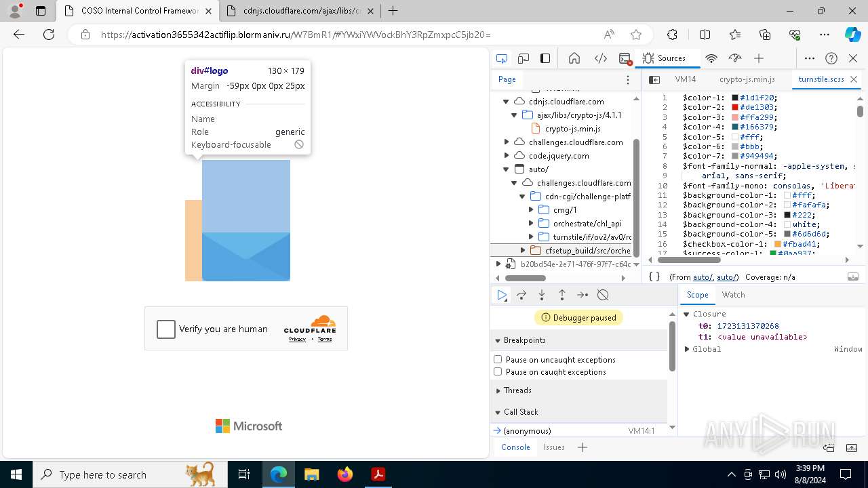Open the VM14 editor tab

coord(686,79)
